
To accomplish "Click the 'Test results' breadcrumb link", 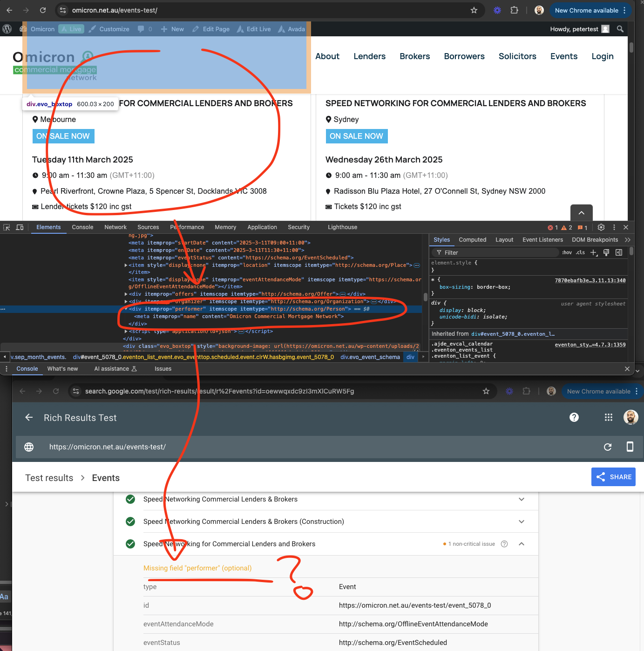I will (49, 478).
